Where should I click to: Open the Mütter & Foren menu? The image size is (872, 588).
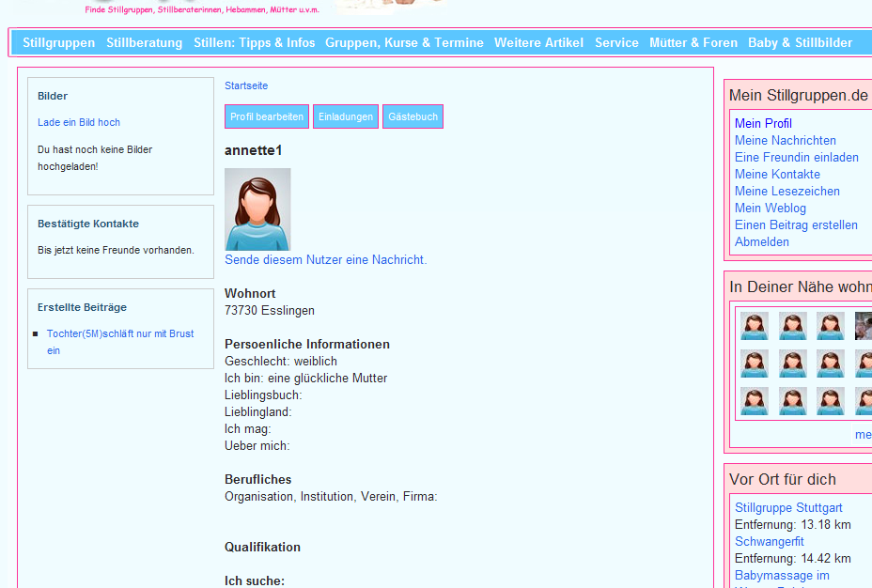tap(693, 42)
